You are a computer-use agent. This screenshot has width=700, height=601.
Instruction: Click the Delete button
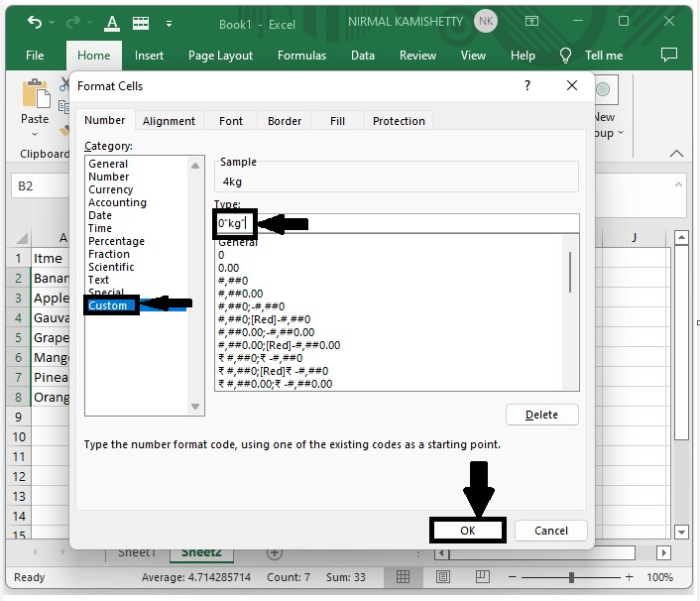point(542,415)
